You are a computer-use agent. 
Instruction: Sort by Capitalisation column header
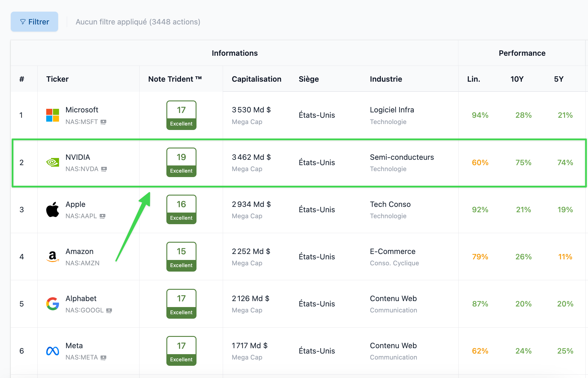[x=256, y=79]
